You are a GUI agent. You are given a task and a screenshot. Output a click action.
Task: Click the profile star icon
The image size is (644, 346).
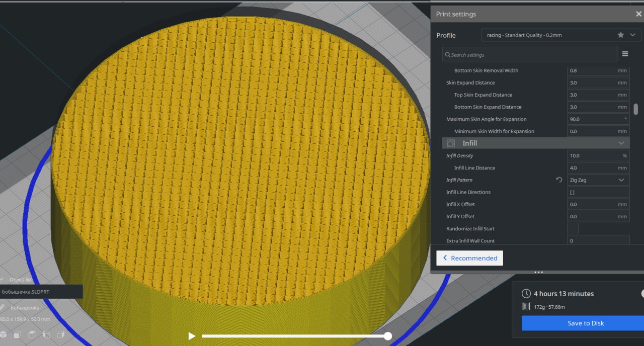pyautogui.click(x=621, y=35)
